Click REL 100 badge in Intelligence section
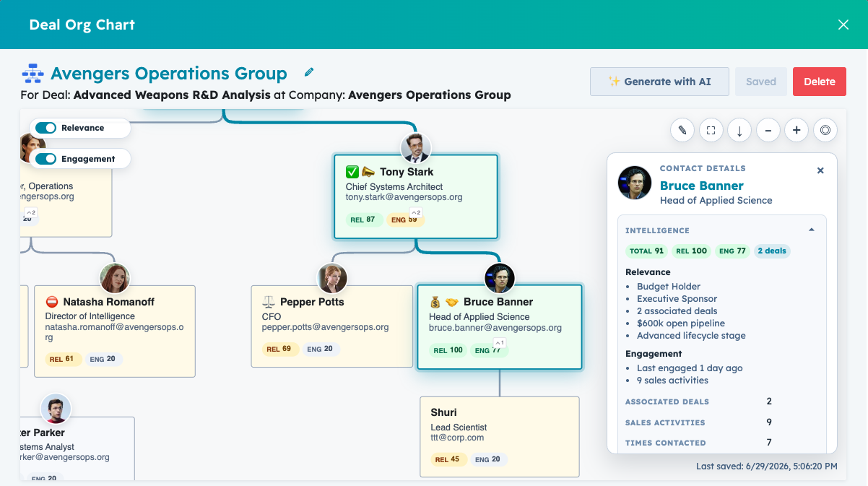The image size is (868, 486). (x=691, y=251)
